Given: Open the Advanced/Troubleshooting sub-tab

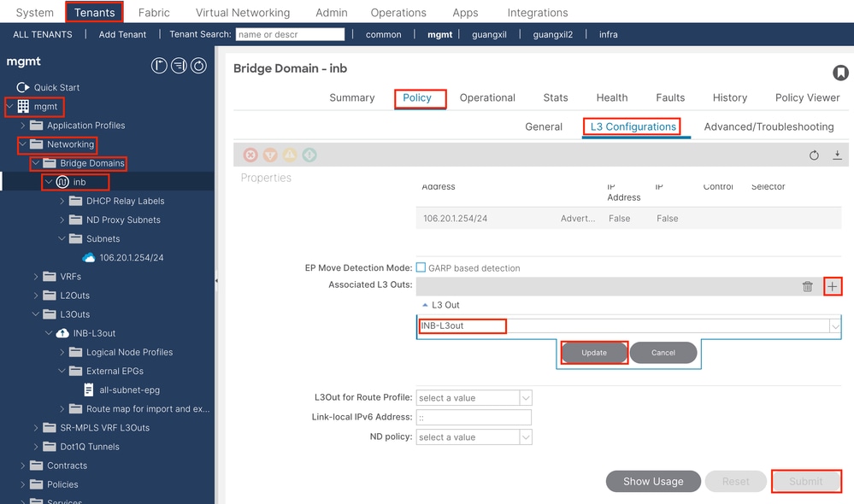Looking at the screenshot, I should (x=769, y=126).
